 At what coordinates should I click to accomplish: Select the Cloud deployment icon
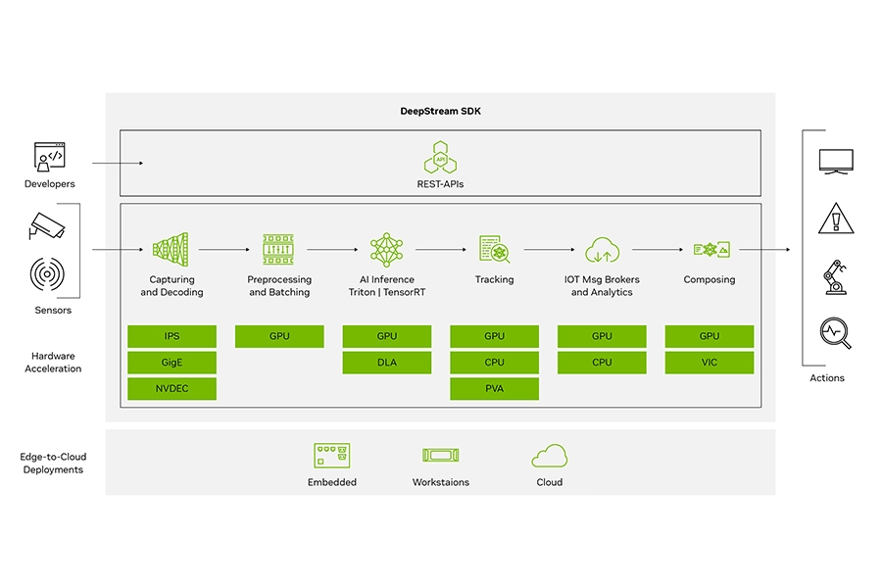tap(550, 455)
